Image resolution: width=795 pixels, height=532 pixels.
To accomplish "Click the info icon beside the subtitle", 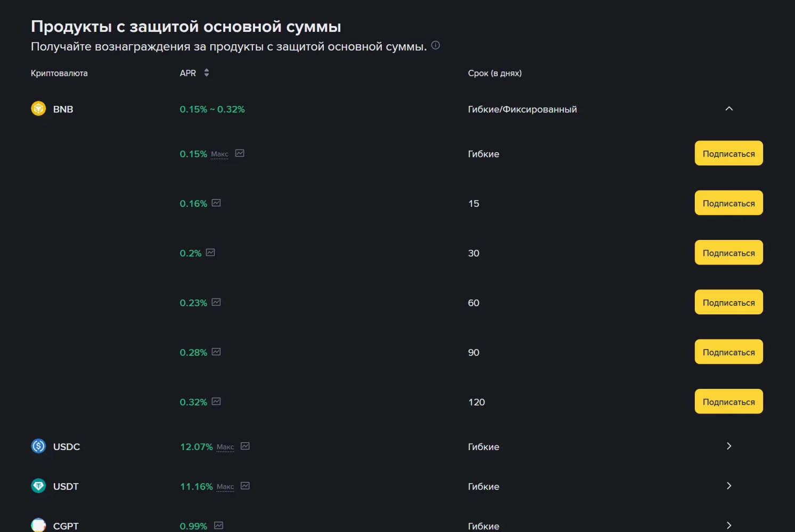I will point(436,45).
